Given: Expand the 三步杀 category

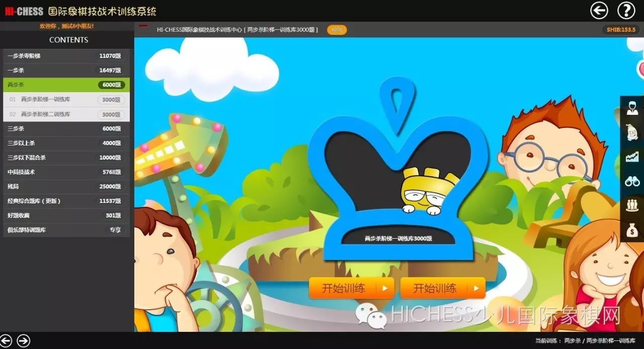Looking at the screenshot, I should pos(66,128).
